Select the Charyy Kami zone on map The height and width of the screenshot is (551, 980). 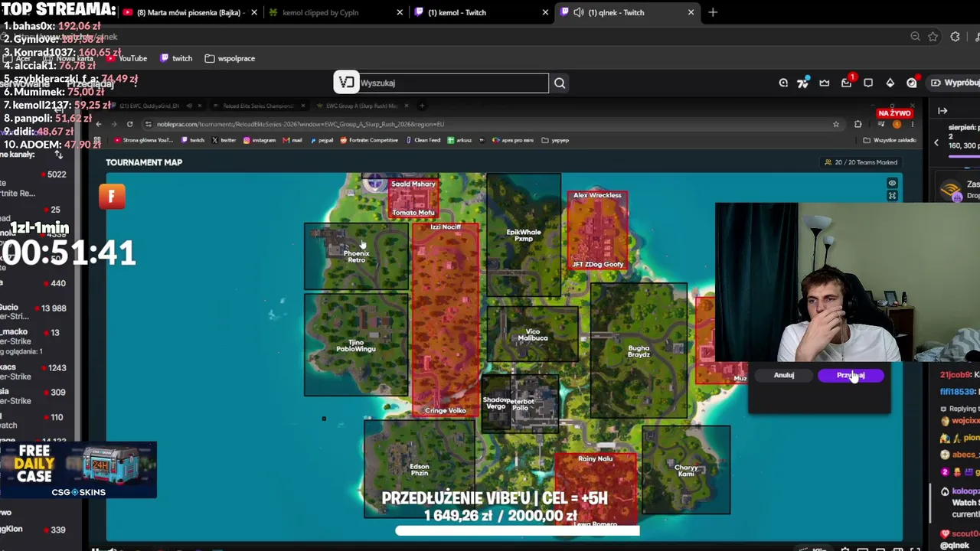point(686,470)
